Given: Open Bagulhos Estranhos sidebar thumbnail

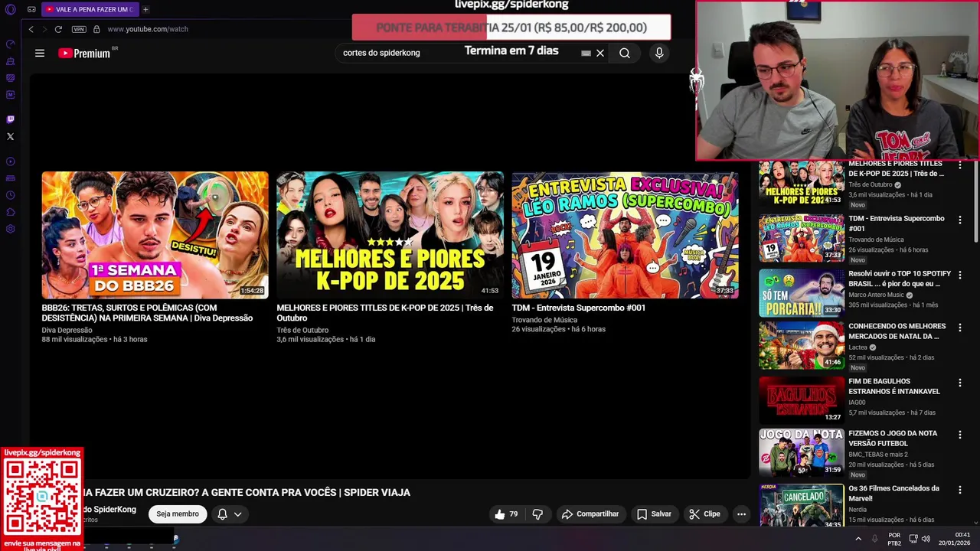Looking at the screenshot, I should pyautogui.click(x=802, y=399).
